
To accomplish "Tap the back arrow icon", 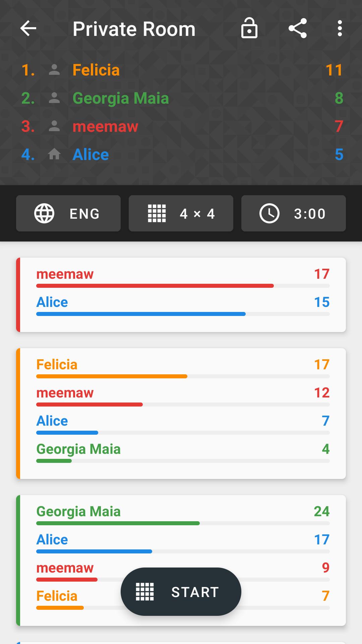I will coord(28,29).
